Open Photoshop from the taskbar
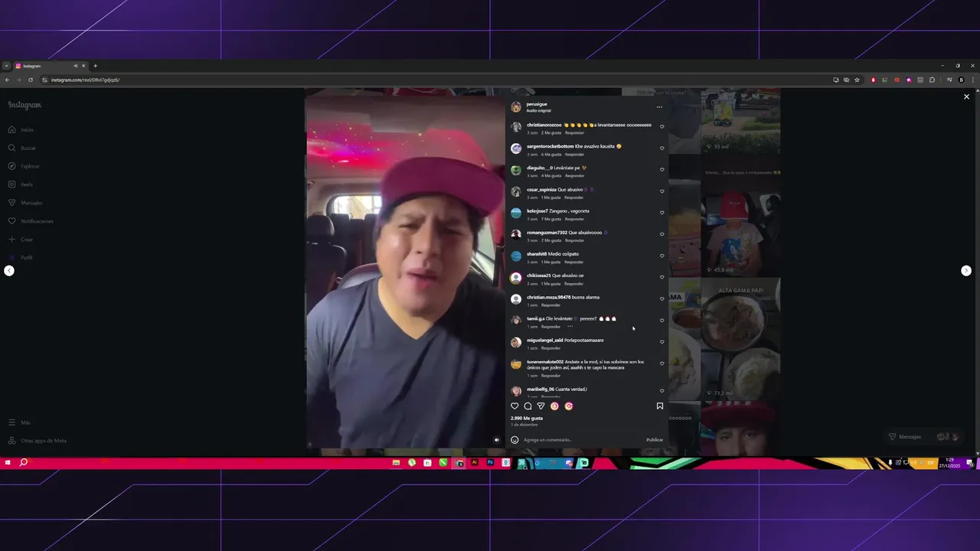The height and width of the screenshot is (551, 980). point(491,463)
